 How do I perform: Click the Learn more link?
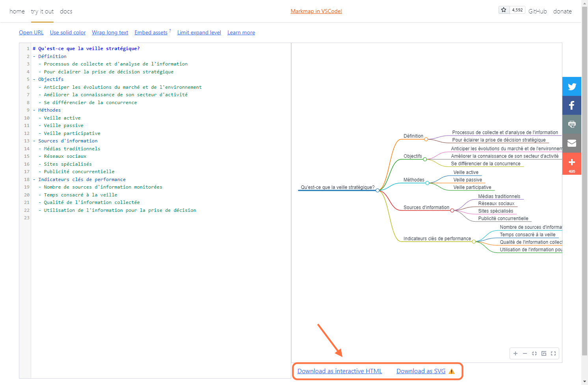coord(241,32)
